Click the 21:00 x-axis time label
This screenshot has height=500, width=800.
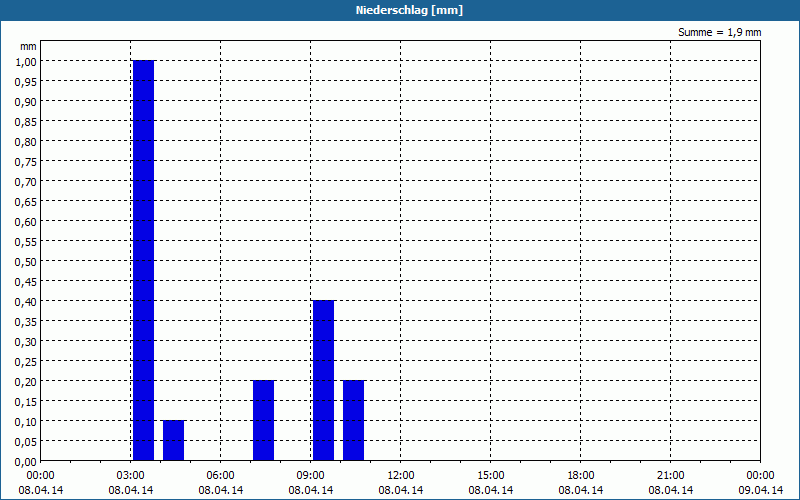[670, 476]
